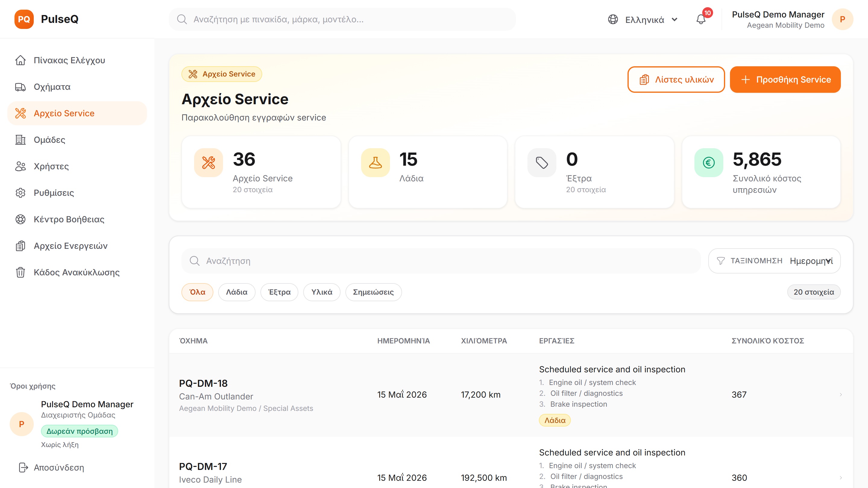
Task: Focus the top search by plate field
Action: [x=342, y=19]
